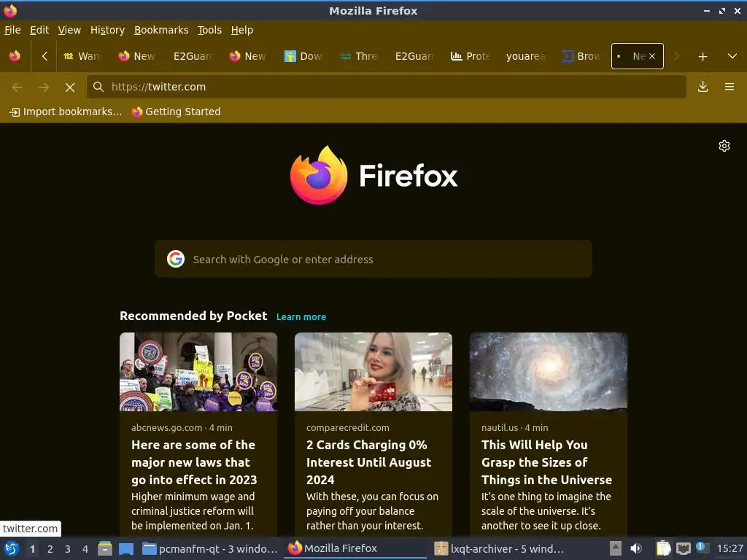Open the Tools menu
The height and width of the screenshot is (560, 747).
(209, 30)
